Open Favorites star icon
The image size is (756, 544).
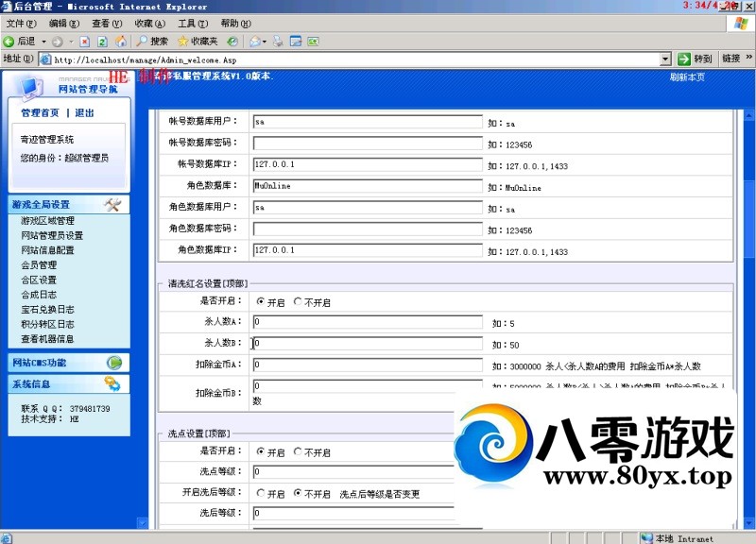182,42
